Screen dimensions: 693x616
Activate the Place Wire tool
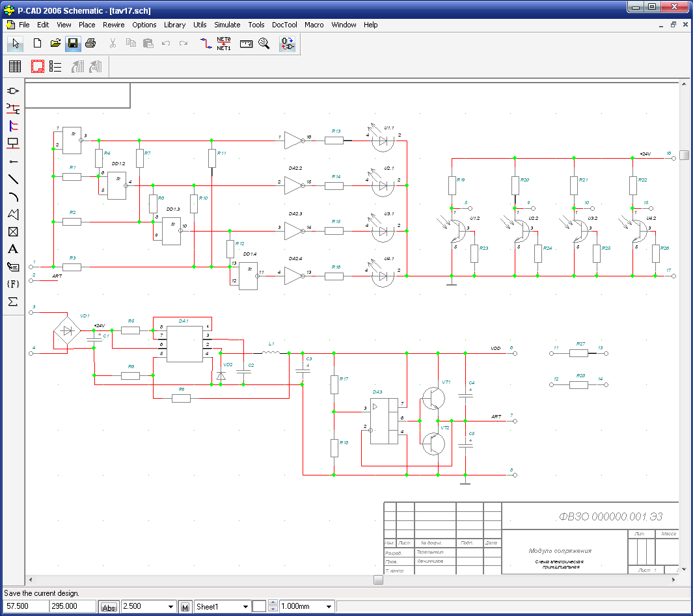12,109
